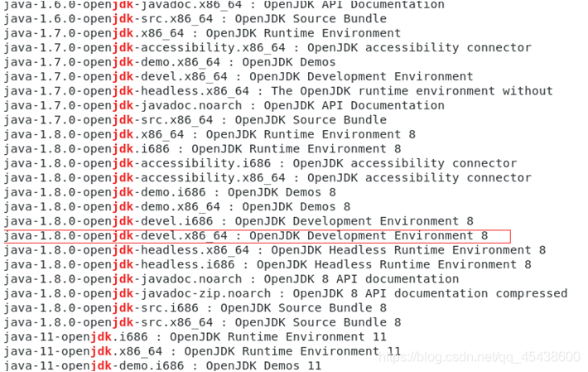Select java-1.7.0-openjdk-accessibility.x86_64 line

tap(267, 47)
